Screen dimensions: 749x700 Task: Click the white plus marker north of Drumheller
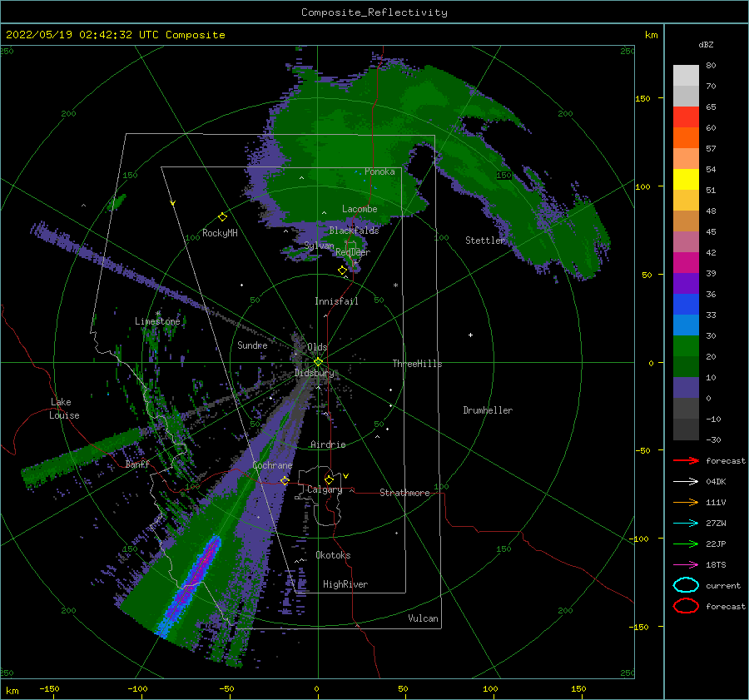pos(470,335)
